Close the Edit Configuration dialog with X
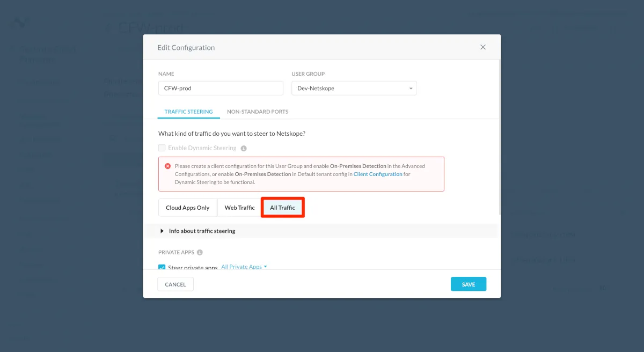644x352 pixels. click(x=483, y=47)
